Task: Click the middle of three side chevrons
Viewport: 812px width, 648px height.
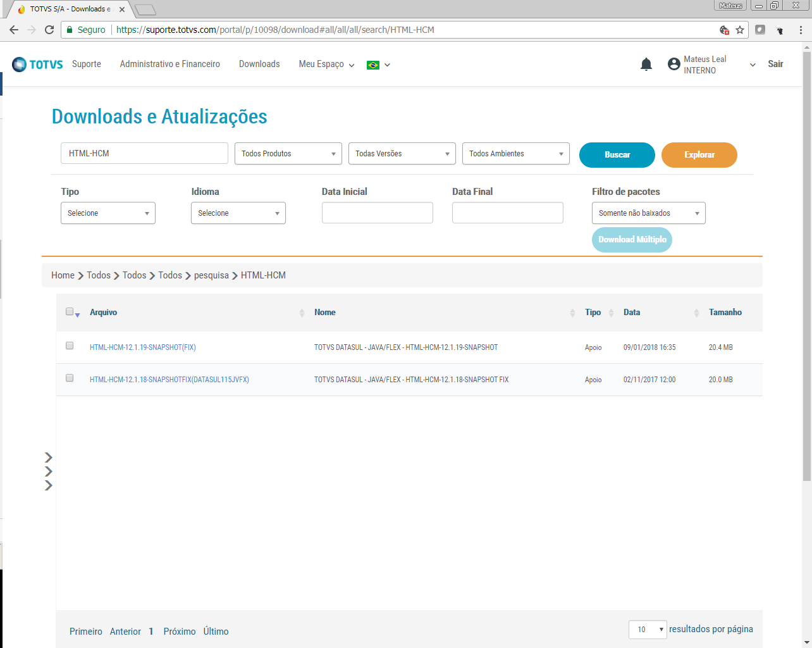Action: [48, 471]
